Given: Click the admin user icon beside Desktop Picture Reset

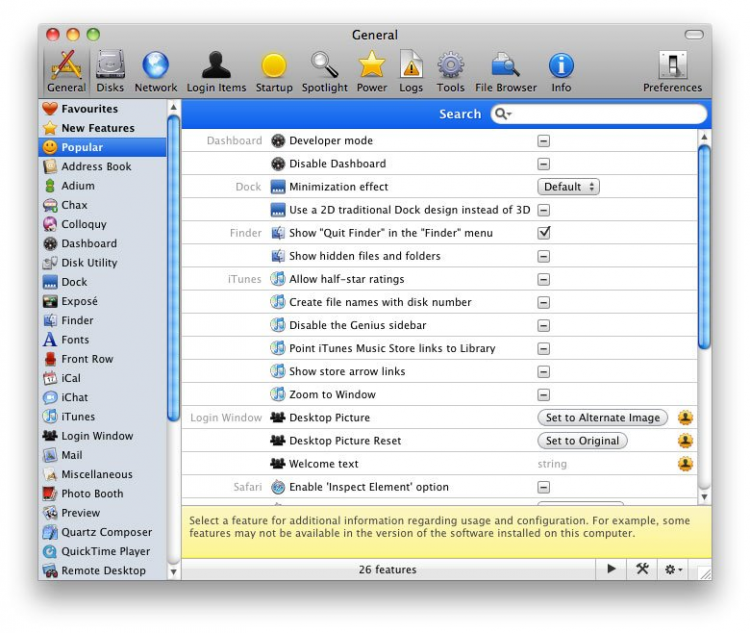Looking at the screenshot, I should (685, 441).
